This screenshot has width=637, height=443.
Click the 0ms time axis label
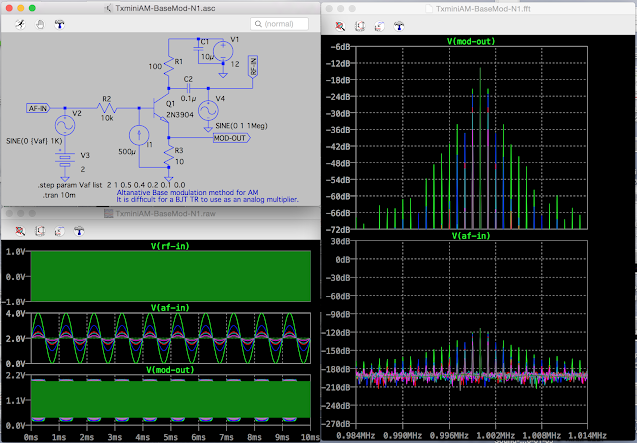click(31, 437)
